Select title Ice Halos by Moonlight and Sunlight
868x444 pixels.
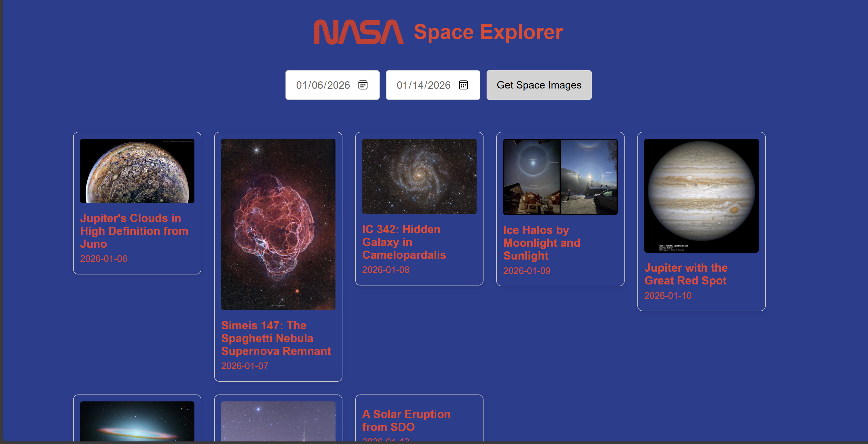click(541, 243)
